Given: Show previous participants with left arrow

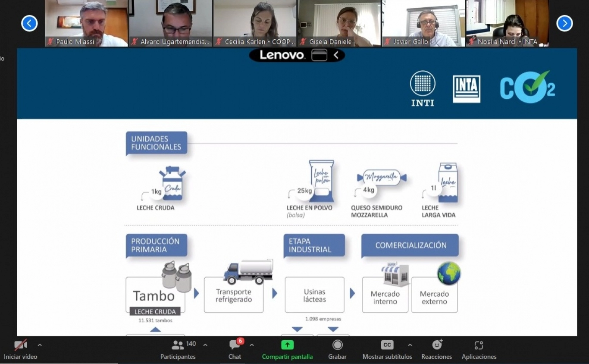Looking at the screenshot, I should 29,23.
